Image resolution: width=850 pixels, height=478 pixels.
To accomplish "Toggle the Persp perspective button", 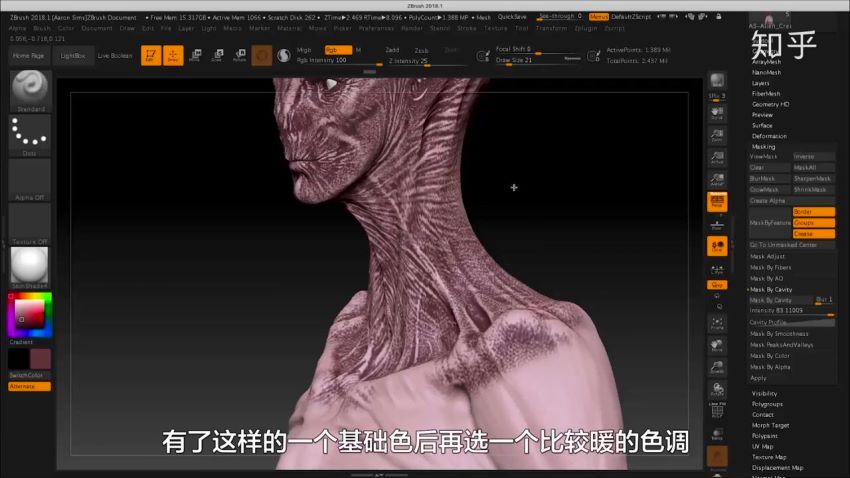I will (717, 202).
